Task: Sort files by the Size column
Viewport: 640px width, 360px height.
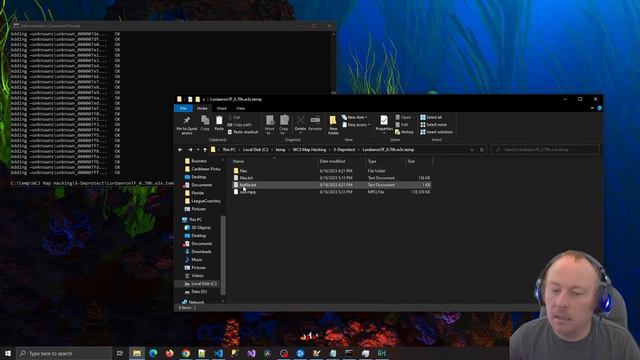Action: 419,161
